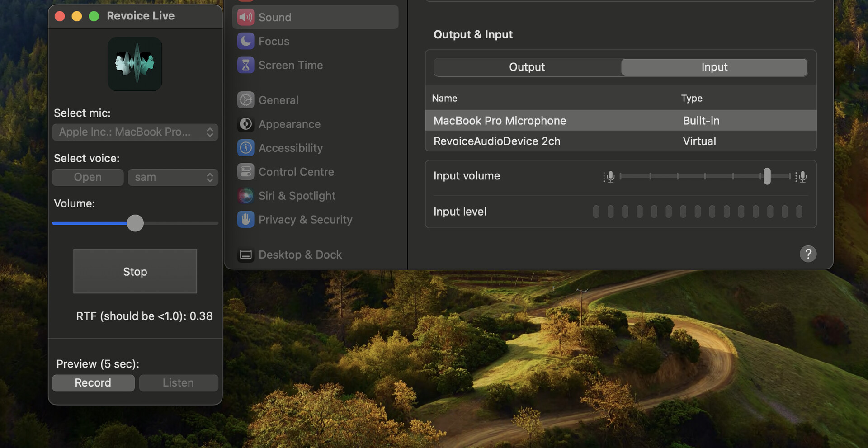Click the high input volume microphone icon
The image size is (868, 448).
[801, 176]
